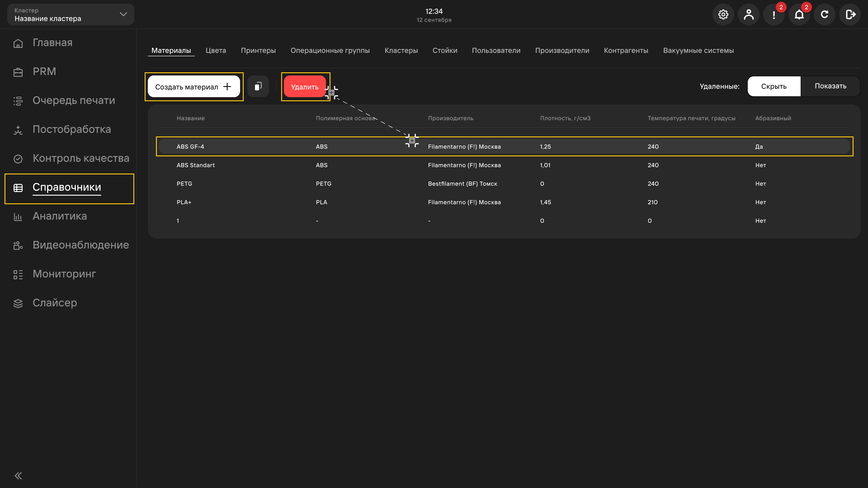Select the ABS Standart material row
Viewport: 868px width, 488px height.
[x=505, y=165]
